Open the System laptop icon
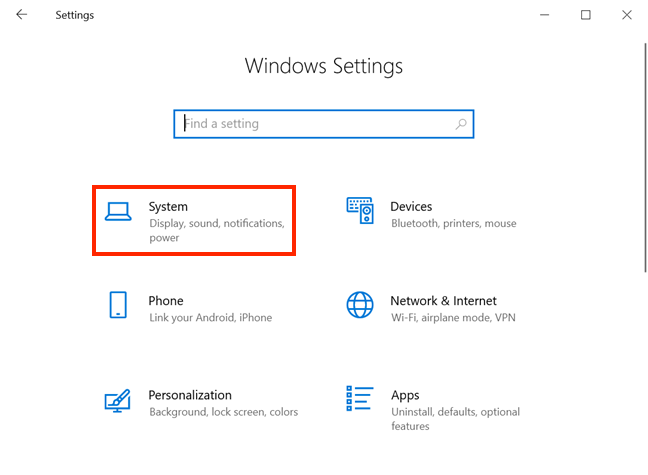Image resolution: width=648 pixels, height=475 pixels. pos(118,212)
